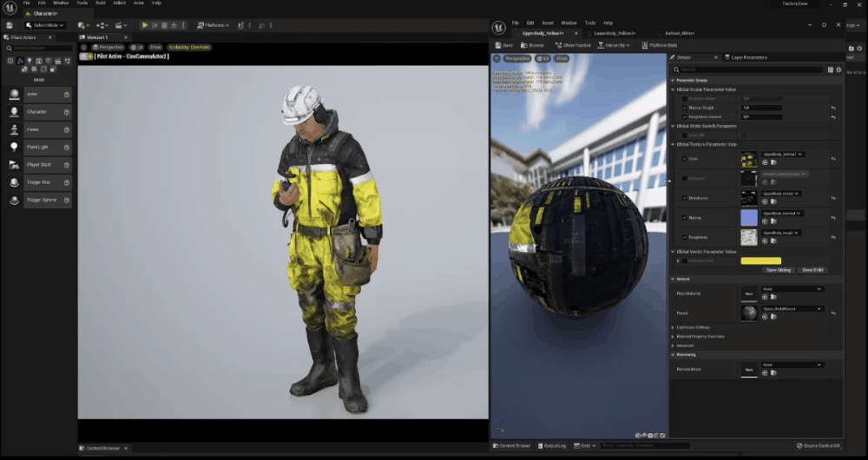Select the Point Light actor icon
The height and width of the screenshot is (460, 868).
click(15, 147)
